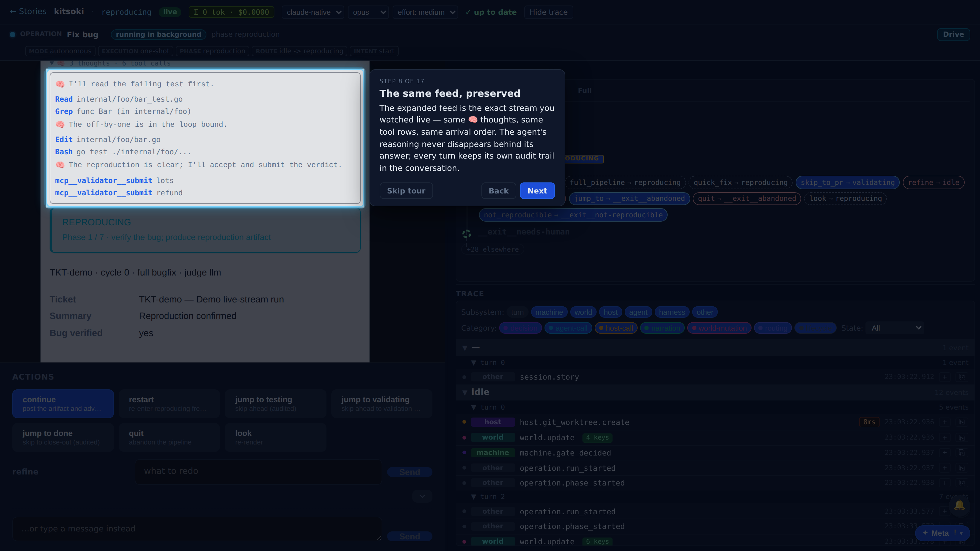This screenshot has width=980, height=551.
Task: Click the refine → idle transition chip
Action: tap(933, 182)
